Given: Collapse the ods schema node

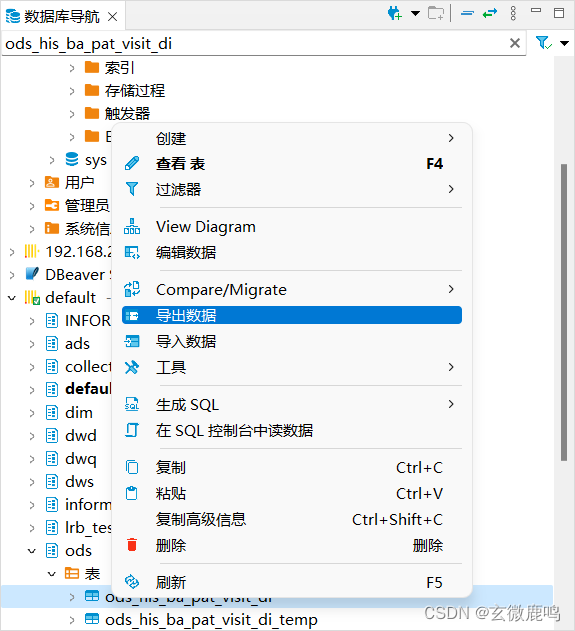Looking at the screenshot, I should point(32,551).
